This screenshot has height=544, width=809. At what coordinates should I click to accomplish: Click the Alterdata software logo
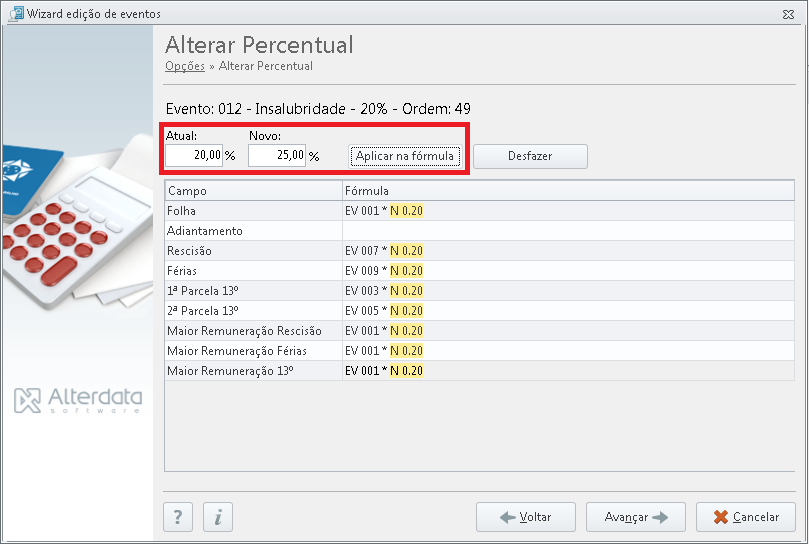tap(78, 401)
